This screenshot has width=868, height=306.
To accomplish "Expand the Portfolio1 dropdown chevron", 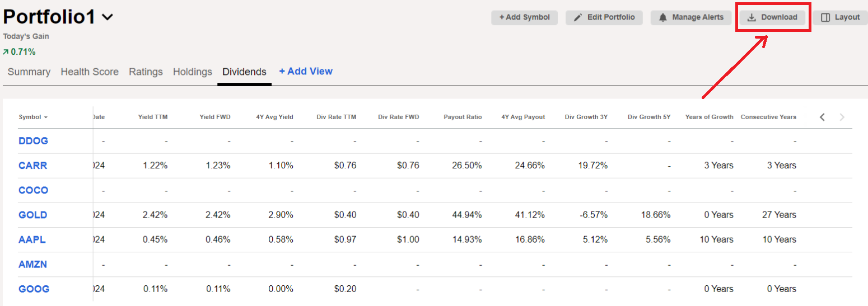I will (x=108, y=17).
